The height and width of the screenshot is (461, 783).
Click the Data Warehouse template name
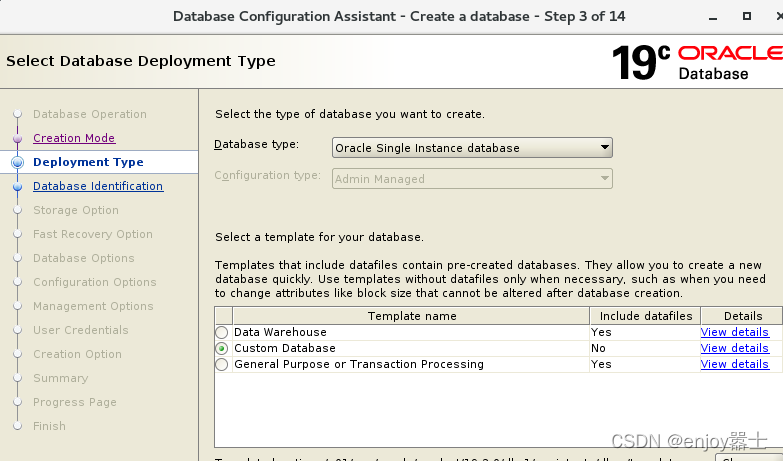click(x=280, y=332)
